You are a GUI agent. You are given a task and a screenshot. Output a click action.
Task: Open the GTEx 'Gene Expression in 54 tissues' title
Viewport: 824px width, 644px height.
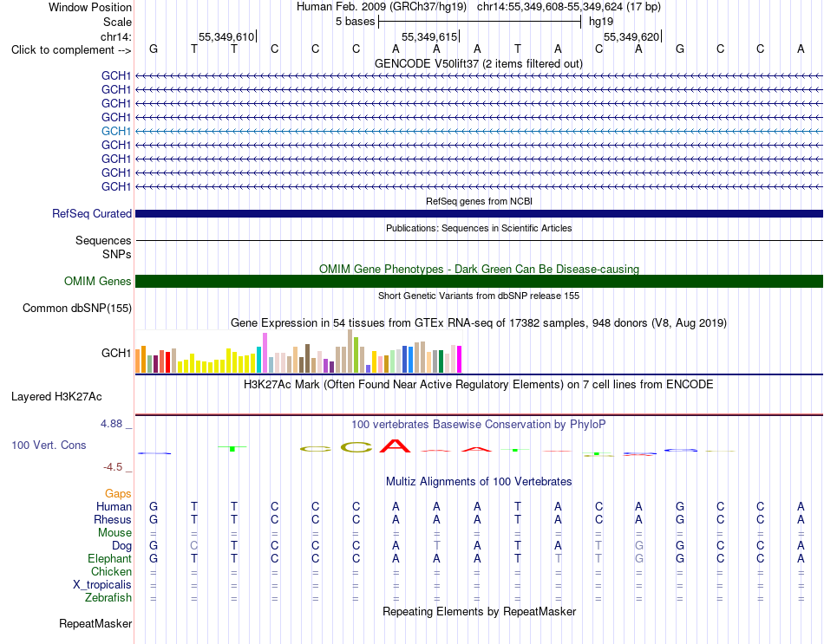point(479,323)
